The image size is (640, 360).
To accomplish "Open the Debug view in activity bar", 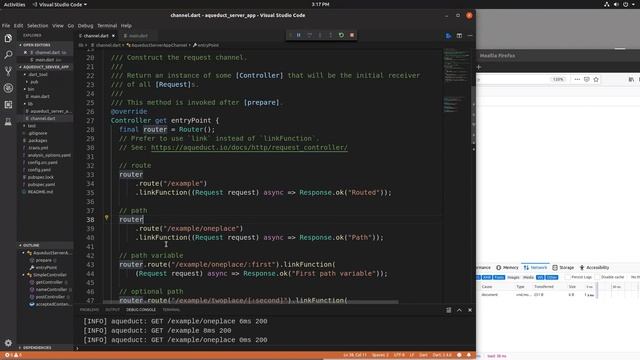I will pos(8,88).
